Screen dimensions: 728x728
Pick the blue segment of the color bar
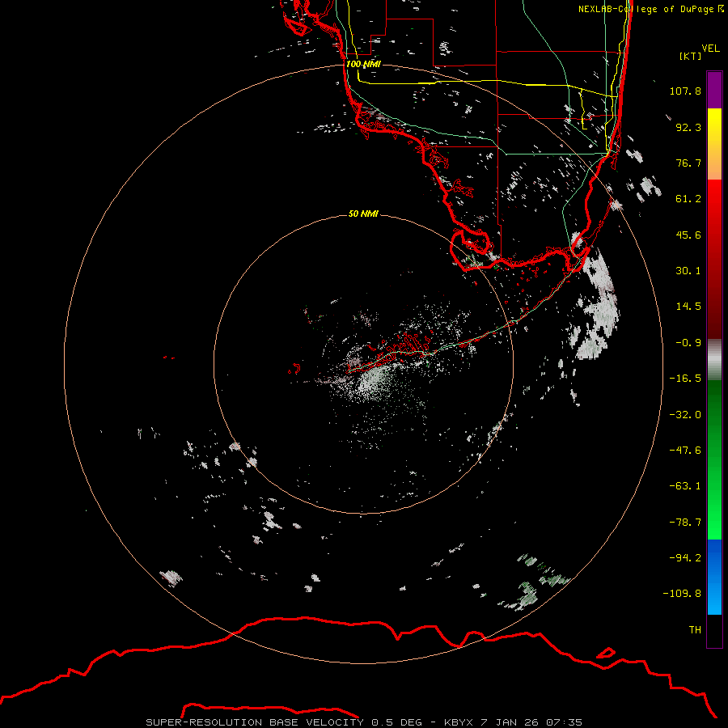pyautogui.click(x=714, y=577)
